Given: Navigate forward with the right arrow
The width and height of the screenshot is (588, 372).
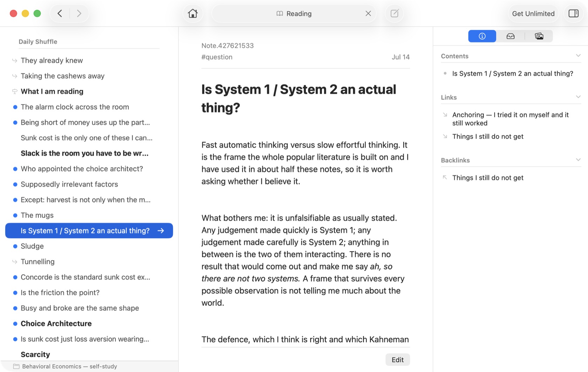Looking at the screenshot, I should [79, 14].
